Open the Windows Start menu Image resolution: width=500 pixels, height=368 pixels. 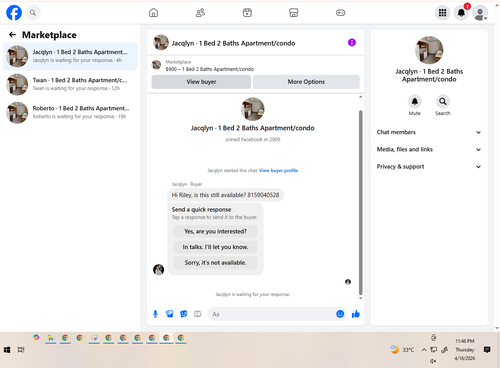pos(7,350)
